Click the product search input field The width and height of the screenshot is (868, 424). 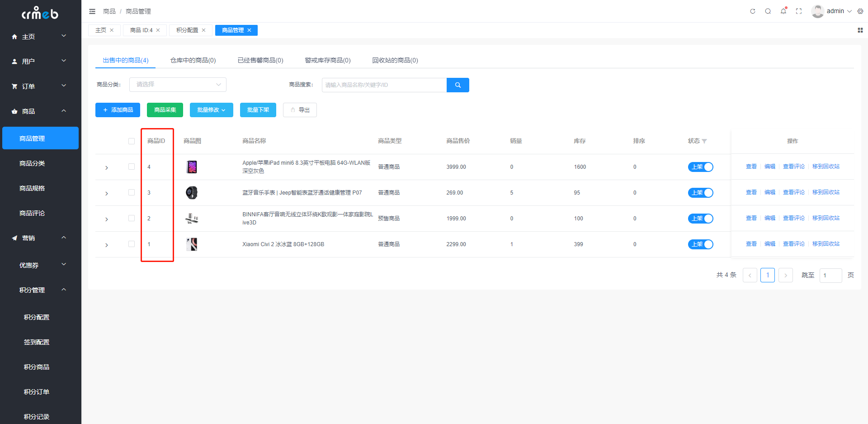click(x=384, y=85)
